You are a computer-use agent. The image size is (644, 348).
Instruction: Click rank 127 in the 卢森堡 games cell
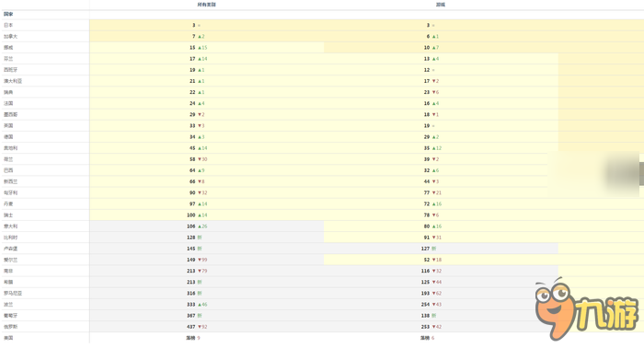[x=425, y=249]
